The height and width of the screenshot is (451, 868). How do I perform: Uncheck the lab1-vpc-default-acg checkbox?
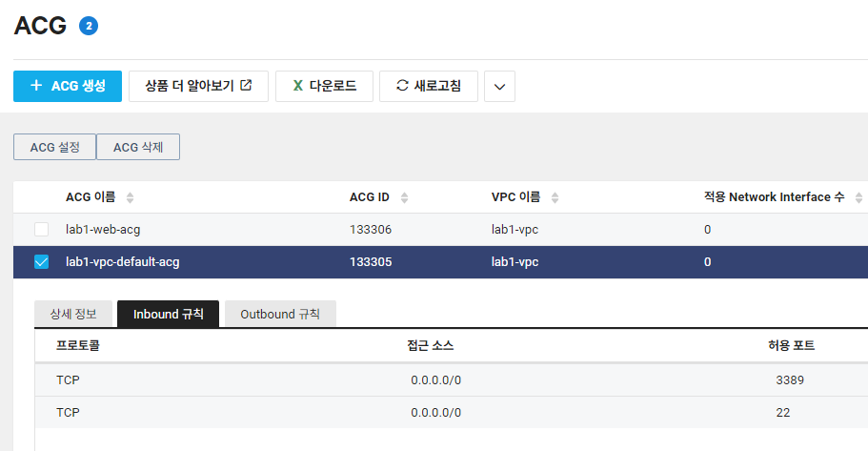pos(42,261)
